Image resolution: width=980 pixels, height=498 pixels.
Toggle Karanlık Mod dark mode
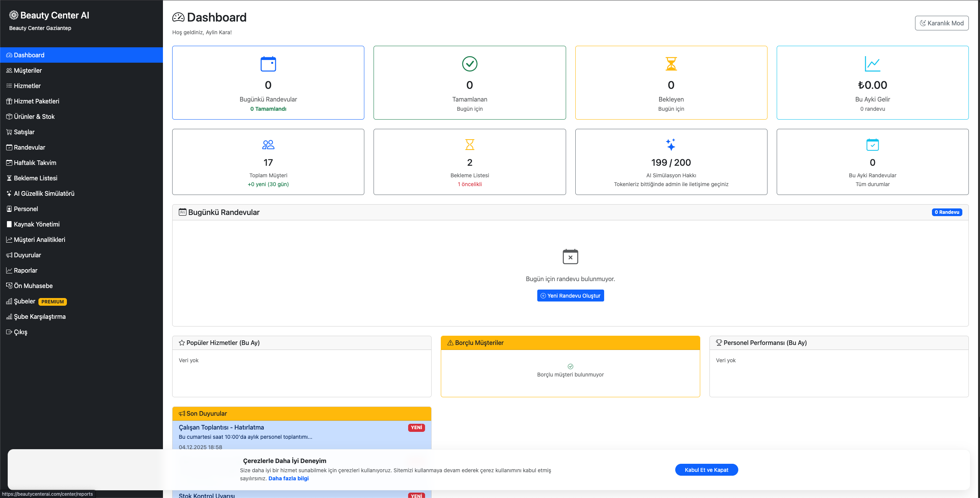[x=941, y=23]
